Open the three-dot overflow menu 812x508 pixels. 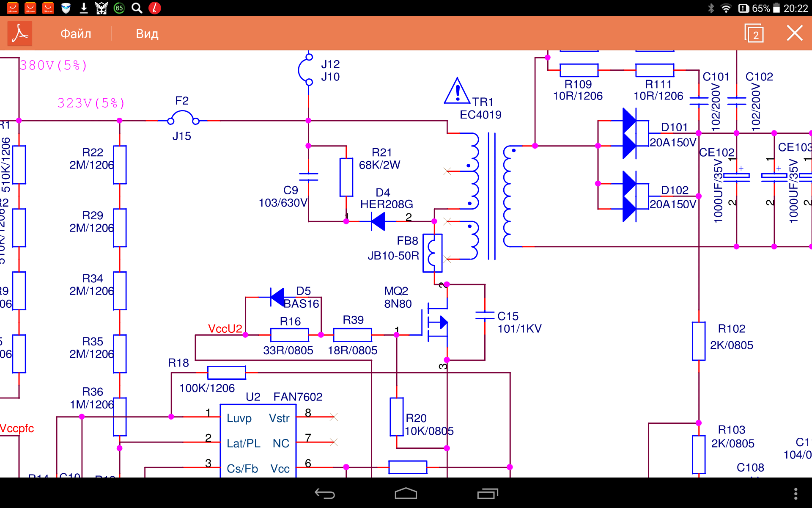tap(796, 494)
